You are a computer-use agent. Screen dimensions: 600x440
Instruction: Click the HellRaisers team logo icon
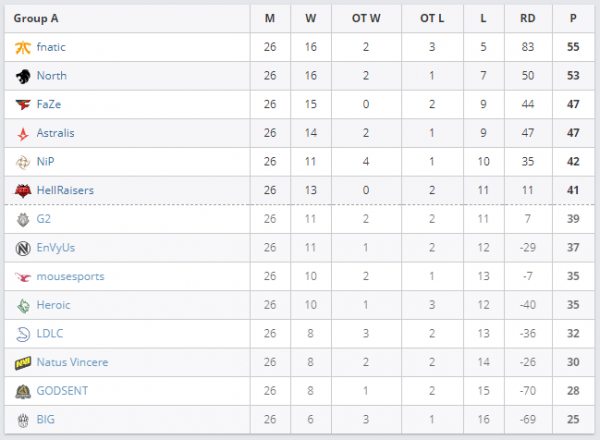(x=23, y=190)
